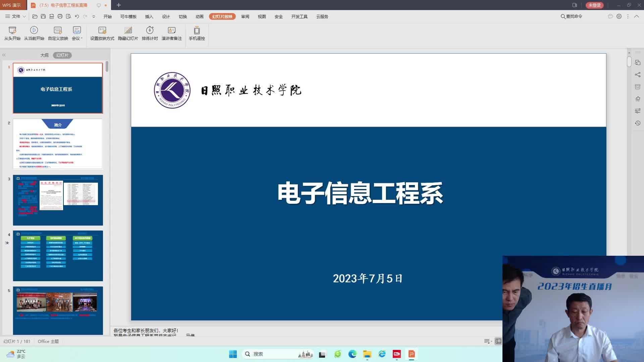The height and width of the screenshot is (362, 644).
Task: Click the Windows Start button
Action: pyautogui.click(x=233, y=354)
